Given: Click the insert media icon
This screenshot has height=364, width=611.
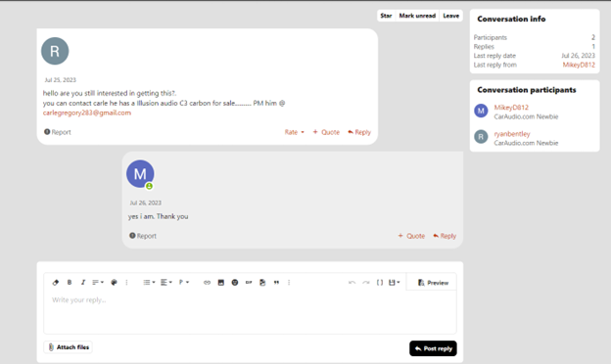Looking at the screenshot, I should coord(262,282).
